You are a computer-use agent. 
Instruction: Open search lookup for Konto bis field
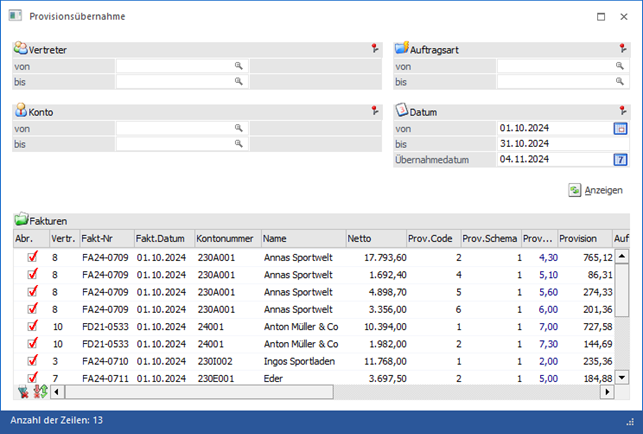[239, 144]
